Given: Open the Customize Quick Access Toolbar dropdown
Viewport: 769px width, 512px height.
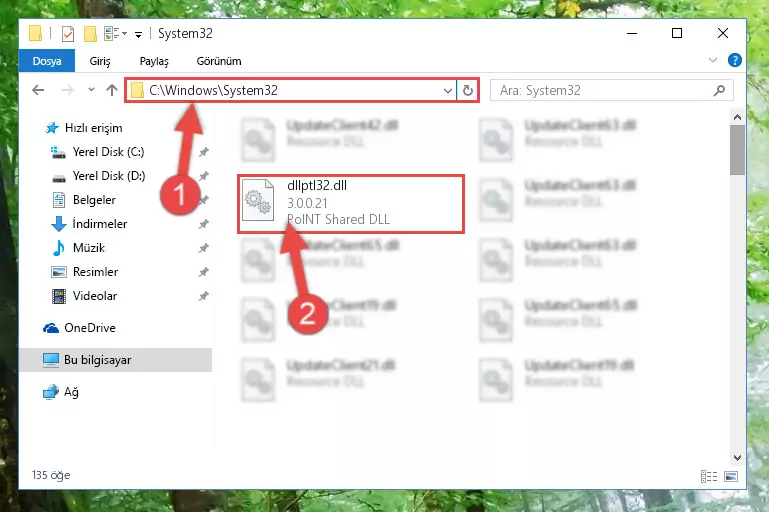Looking at the screenshot, I should coord(138,34).
